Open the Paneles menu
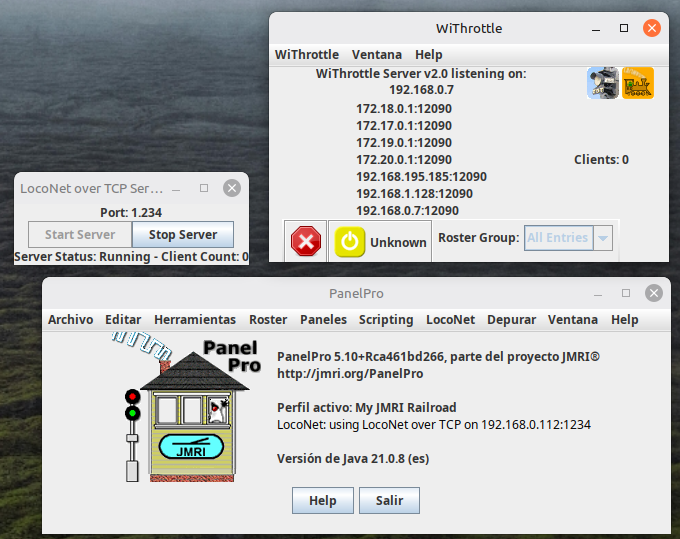 tap(323, 320)
